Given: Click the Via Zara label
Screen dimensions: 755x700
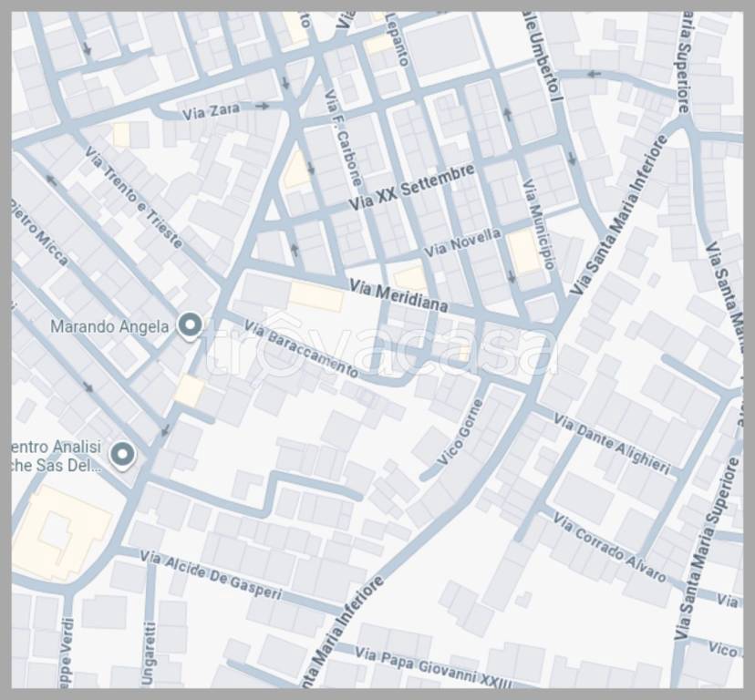Looking at the screenshot, I should (211, 111).
